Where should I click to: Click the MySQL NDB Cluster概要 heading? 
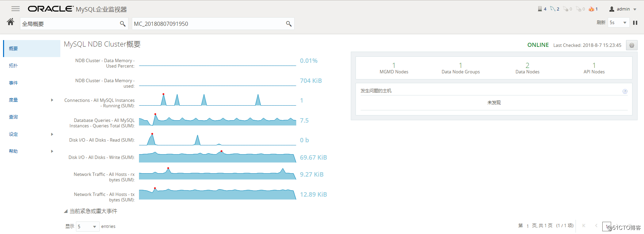[102, 44]
